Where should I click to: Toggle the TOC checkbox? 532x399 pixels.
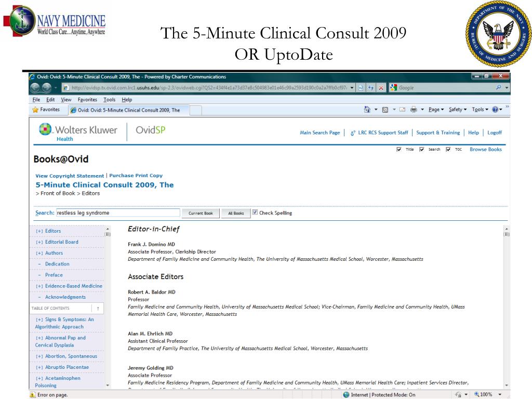[x=448, y=149]
